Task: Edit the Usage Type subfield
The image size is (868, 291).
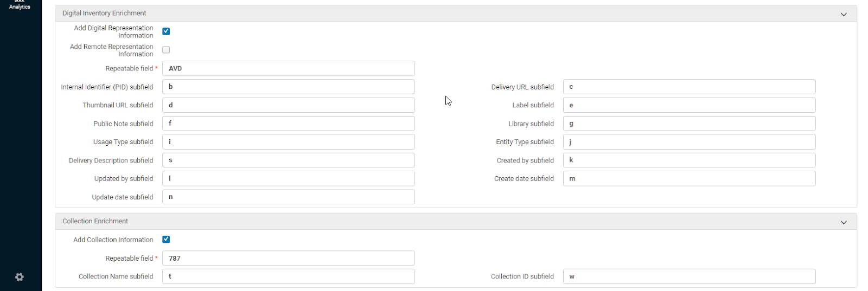Action: click(x=288, y=142)
